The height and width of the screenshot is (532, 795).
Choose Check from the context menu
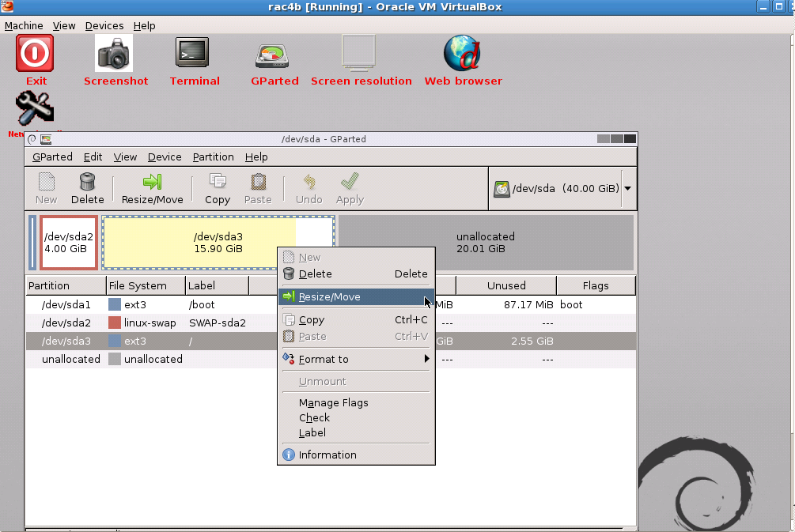click(313, 417)
